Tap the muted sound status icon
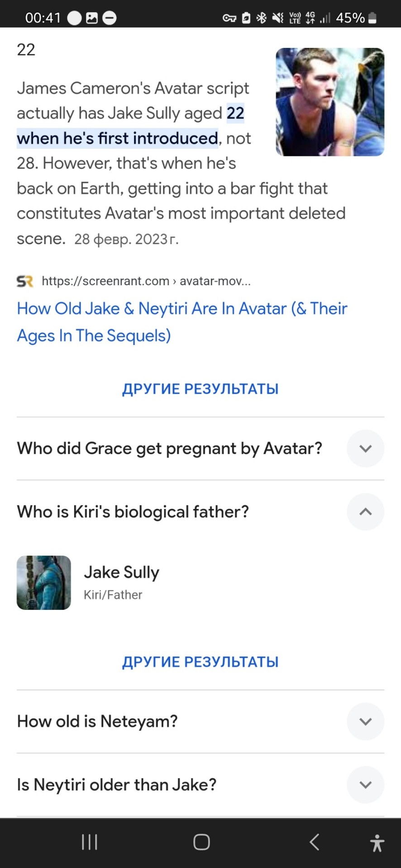This screenshot has height=868, width=401. [x=277, y=18]
